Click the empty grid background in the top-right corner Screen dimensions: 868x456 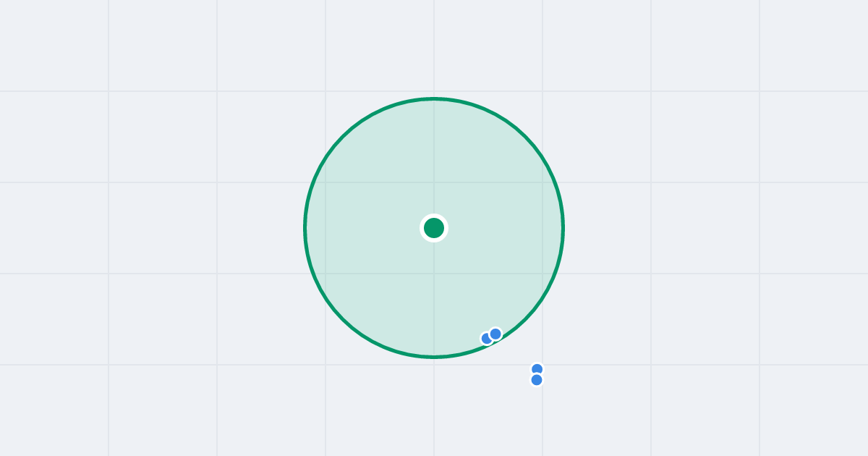814,45
